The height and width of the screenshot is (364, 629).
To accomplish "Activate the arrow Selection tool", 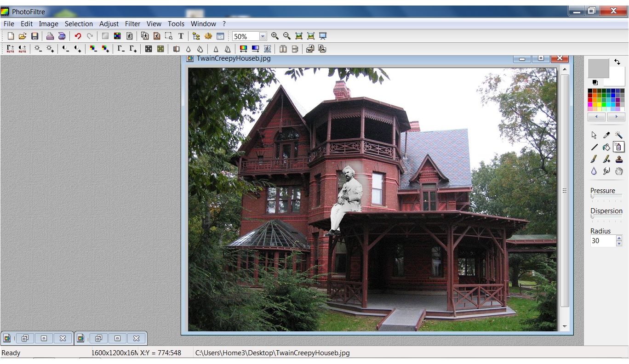I will coord(594,135).
